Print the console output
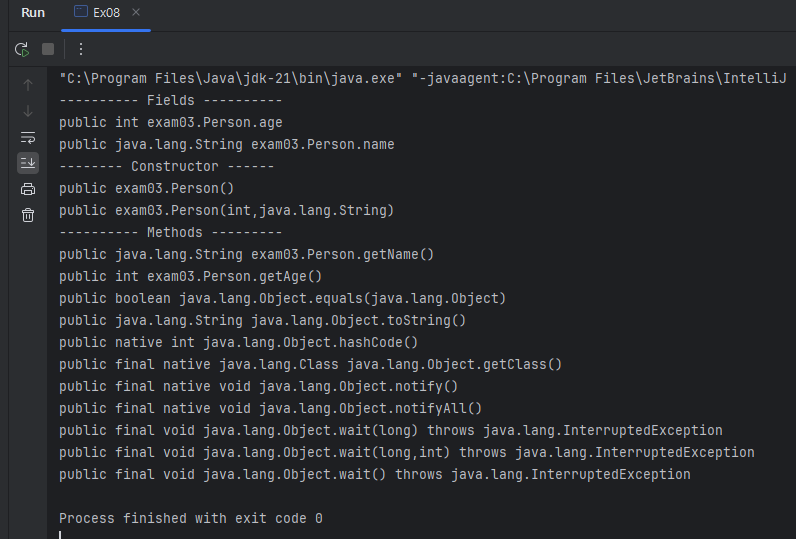The image size is (796, 539). 28,189
